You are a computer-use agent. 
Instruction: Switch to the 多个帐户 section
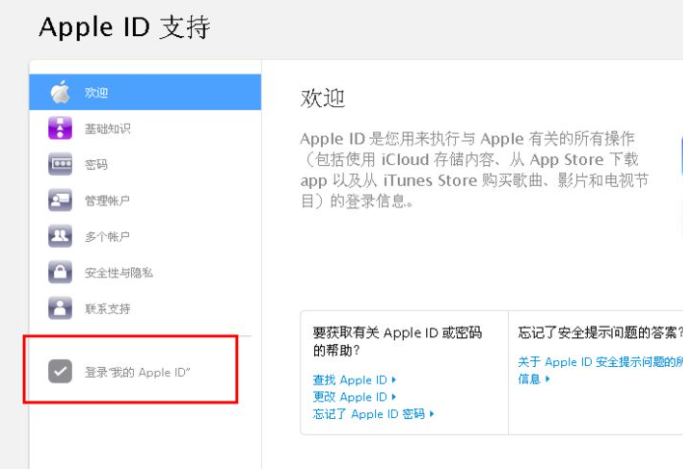pos(107,237)
